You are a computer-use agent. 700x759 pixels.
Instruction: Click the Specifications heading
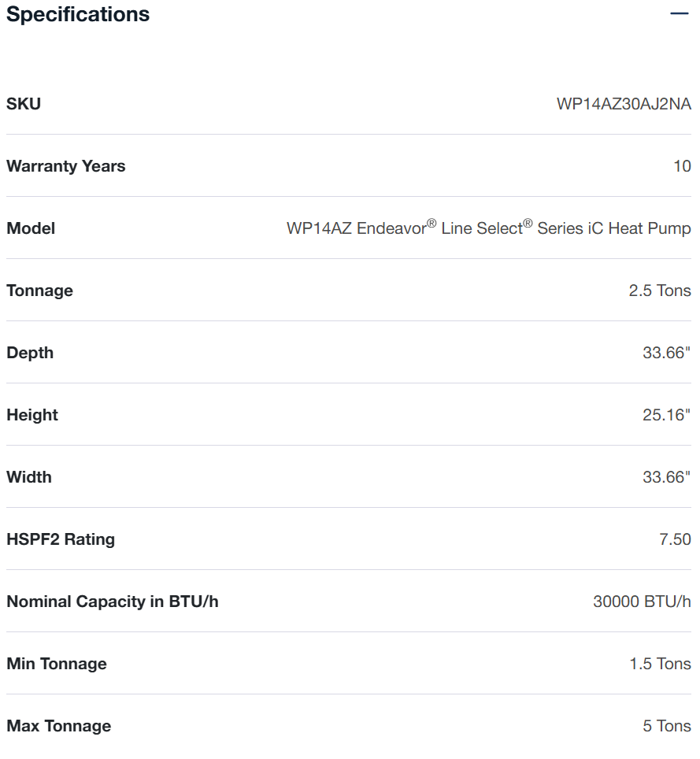[78, 14]
